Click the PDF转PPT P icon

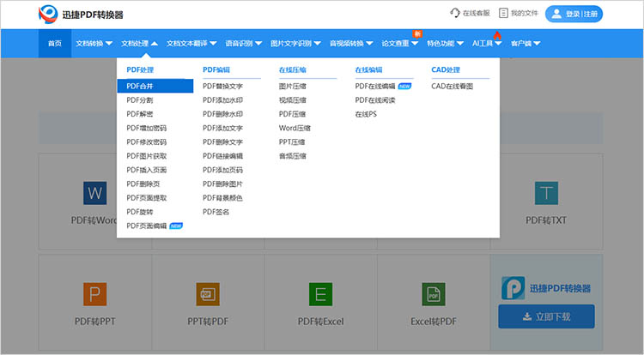coord(94,294)
